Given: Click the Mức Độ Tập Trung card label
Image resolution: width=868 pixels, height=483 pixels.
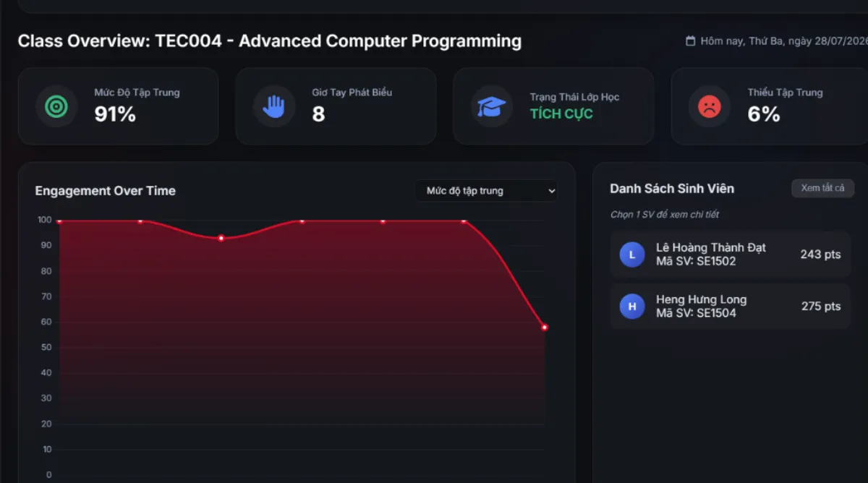Looking at the screenshot, I should [137, 93].
